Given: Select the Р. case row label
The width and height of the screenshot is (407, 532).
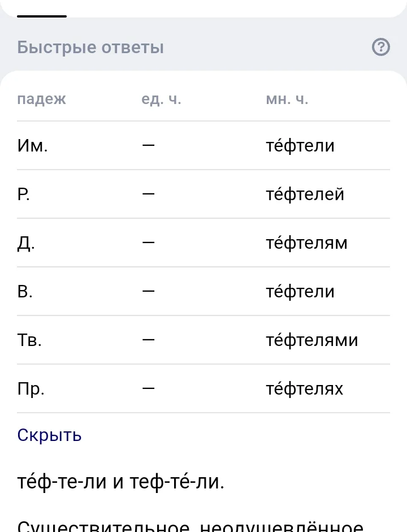Looking at the screenshot, I should 23,194.
